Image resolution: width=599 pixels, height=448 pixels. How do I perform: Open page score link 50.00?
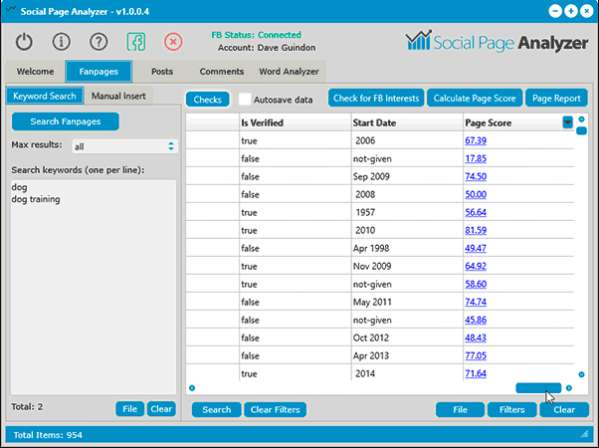[x=476, y=194]
